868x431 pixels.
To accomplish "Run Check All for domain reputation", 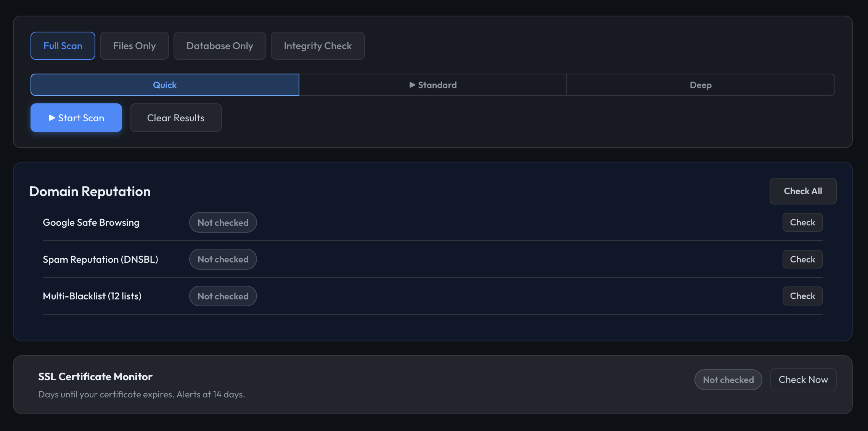I will pos(803,191).
